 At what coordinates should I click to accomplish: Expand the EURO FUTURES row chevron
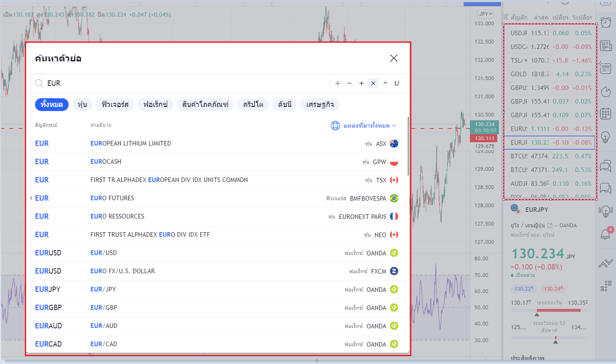coord(31,198)
